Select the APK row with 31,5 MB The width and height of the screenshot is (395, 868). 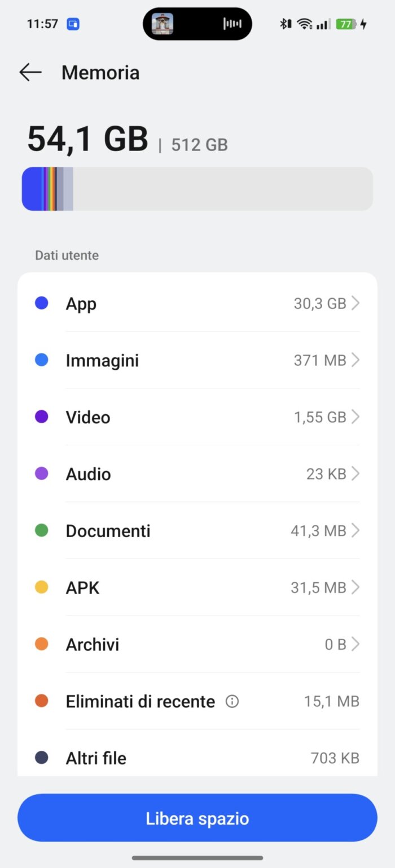[197, 588]
